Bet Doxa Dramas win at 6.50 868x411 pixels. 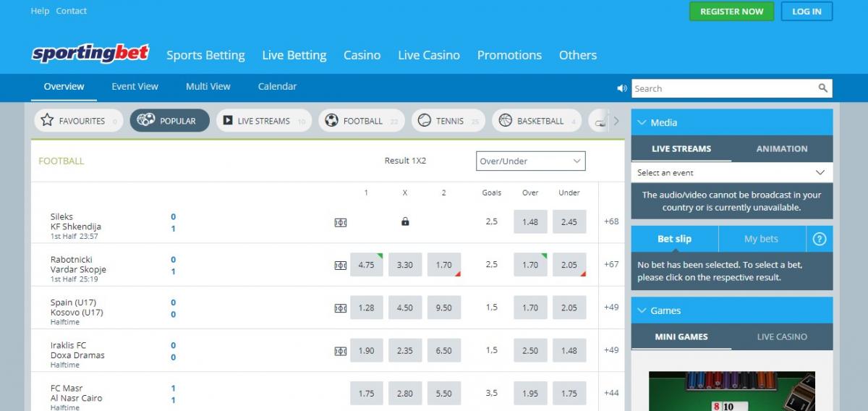(x=444, y=351)
